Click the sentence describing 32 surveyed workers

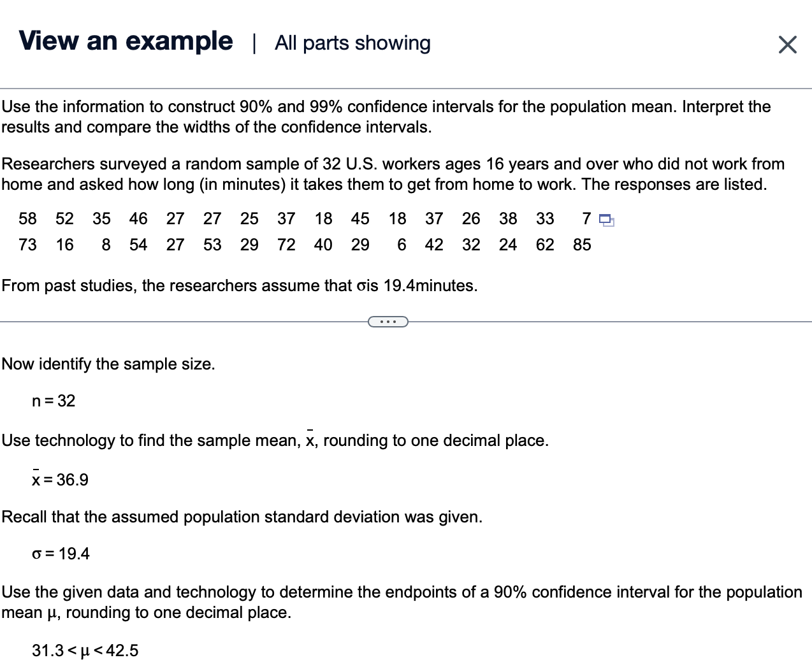pos(382,174)
